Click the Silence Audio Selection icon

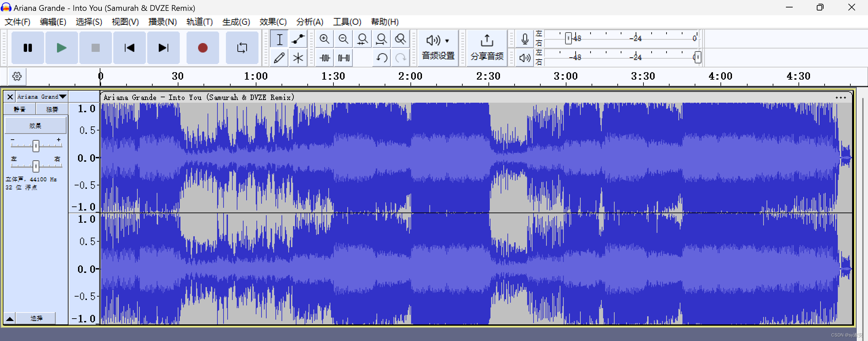[343, 58]
